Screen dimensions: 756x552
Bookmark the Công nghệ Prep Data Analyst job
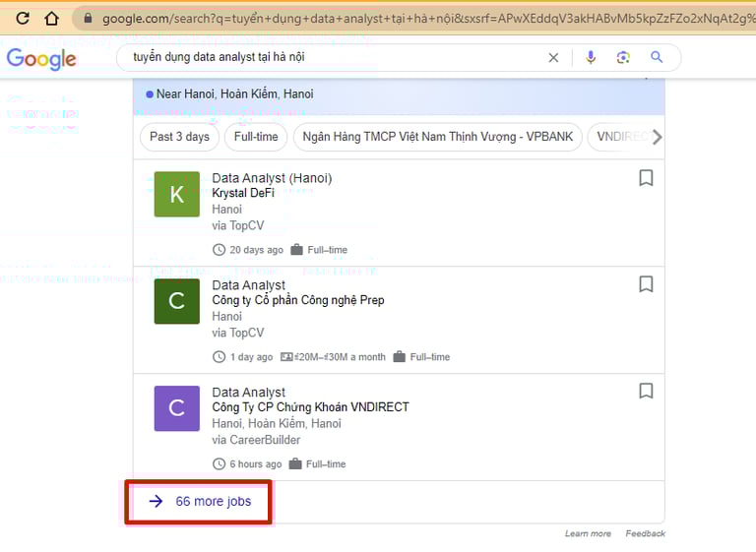coord(646,284)
